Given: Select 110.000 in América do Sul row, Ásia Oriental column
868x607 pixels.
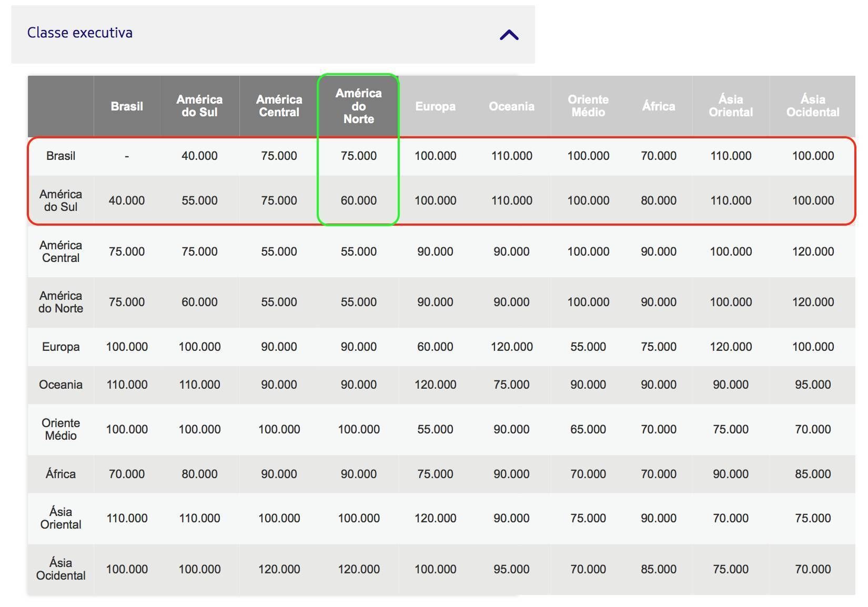Looking at the screenshot, I should [731, 200].
